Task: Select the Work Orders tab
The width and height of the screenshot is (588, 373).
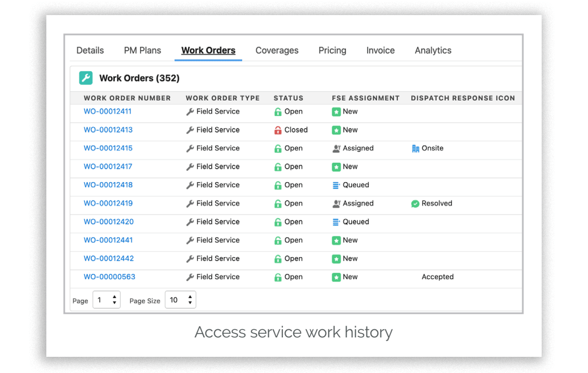Action: coord(209,50)
